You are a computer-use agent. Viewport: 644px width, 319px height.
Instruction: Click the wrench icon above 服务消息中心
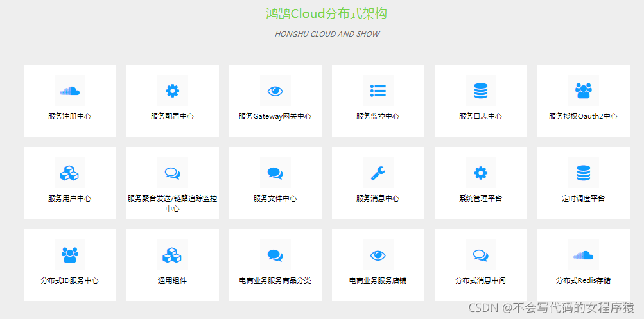[378, 173]
